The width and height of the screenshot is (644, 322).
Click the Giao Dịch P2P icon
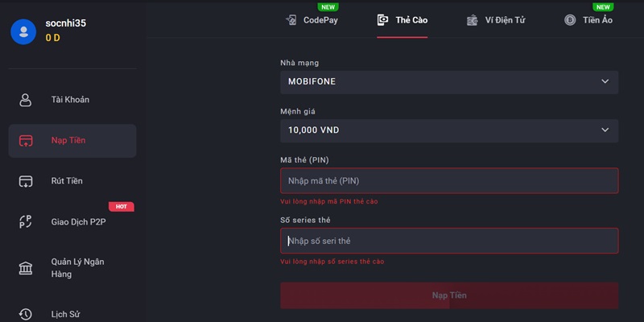click(x=26, y=222)
